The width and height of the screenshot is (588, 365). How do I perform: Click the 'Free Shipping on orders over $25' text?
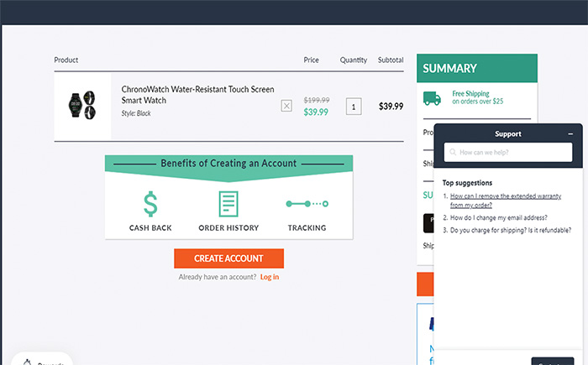coord(477,97)
